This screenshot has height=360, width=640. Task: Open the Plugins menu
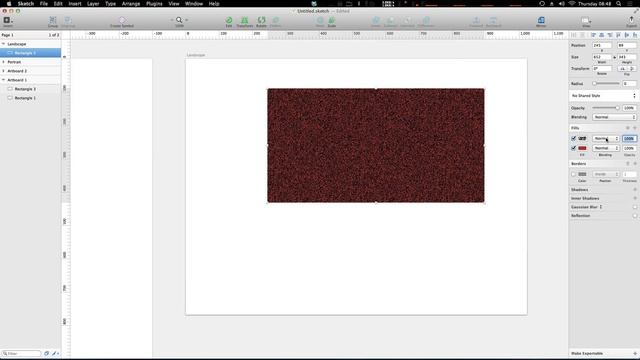pyautogui.click(x=154, y=4)
